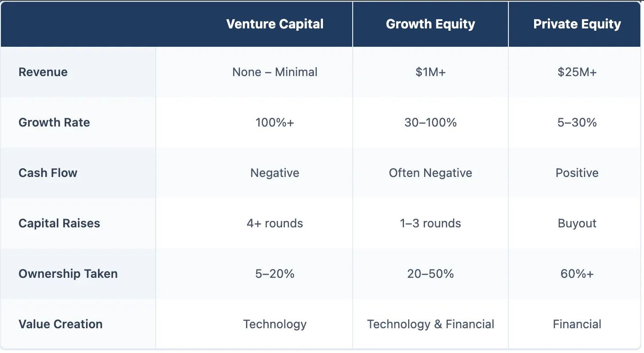Image resolution: width=644 pixels, height=353 pixels.
Task: Select the Growth Equity column header
Action: pyautogui.click(x=431, y=24)
